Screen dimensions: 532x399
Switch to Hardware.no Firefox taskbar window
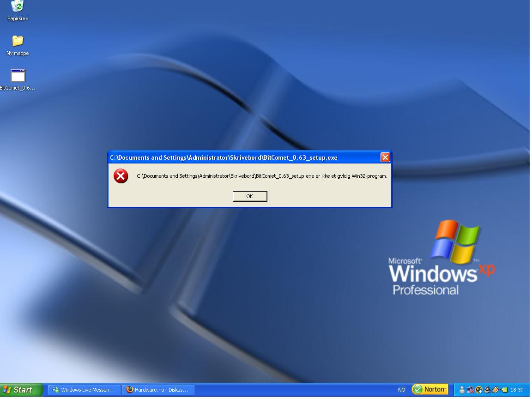(158, 391)
